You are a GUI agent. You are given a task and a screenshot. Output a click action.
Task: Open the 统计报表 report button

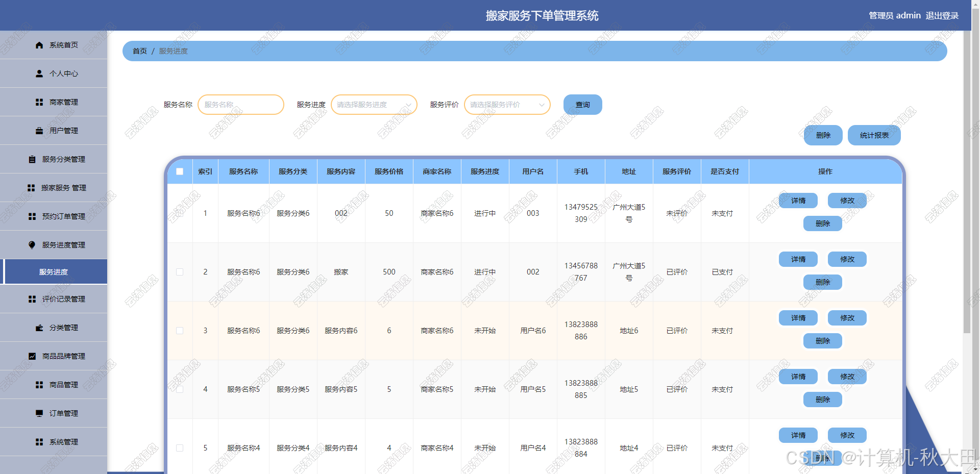[874, 136]
